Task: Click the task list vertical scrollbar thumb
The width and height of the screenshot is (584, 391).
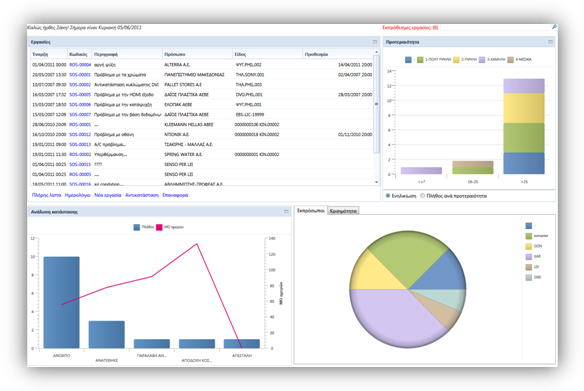Action: coord(376,104)
